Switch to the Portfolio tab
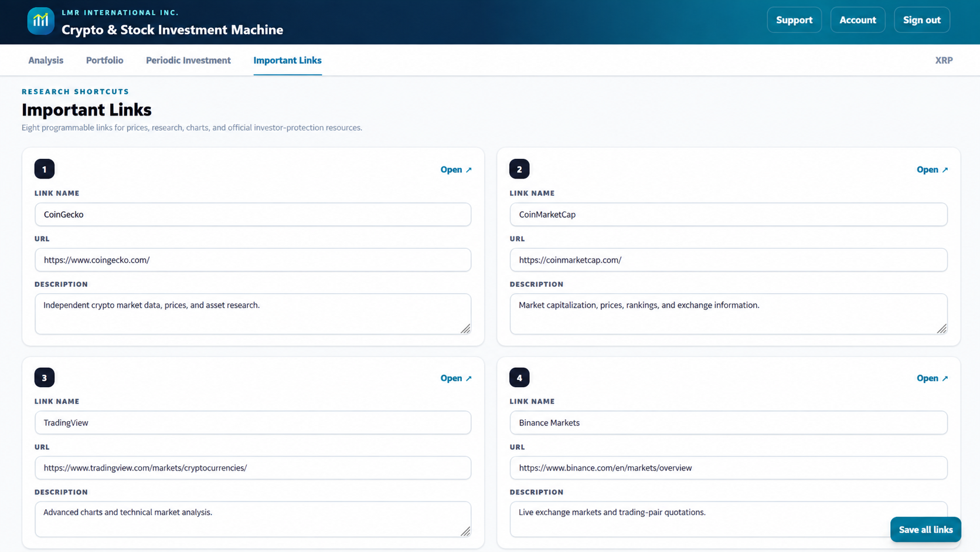This screenshot has width=980, height=552. tap(104, 60)
